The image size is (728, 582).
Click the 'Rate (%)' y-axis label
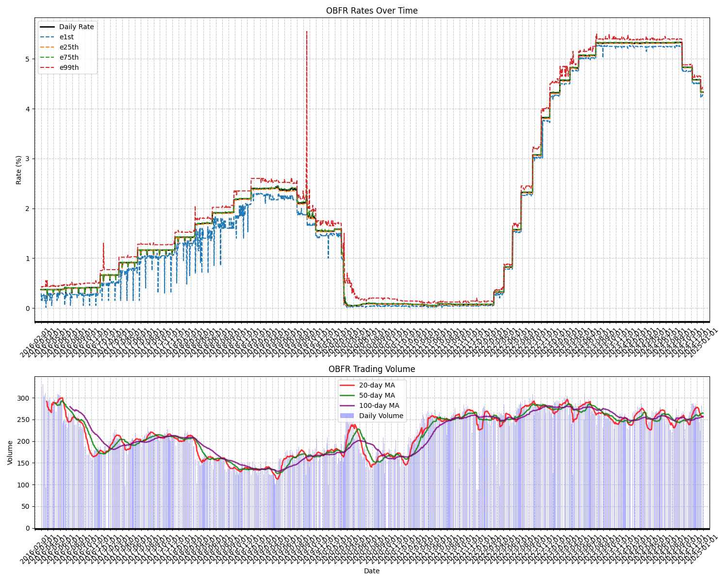pos(19,170)
